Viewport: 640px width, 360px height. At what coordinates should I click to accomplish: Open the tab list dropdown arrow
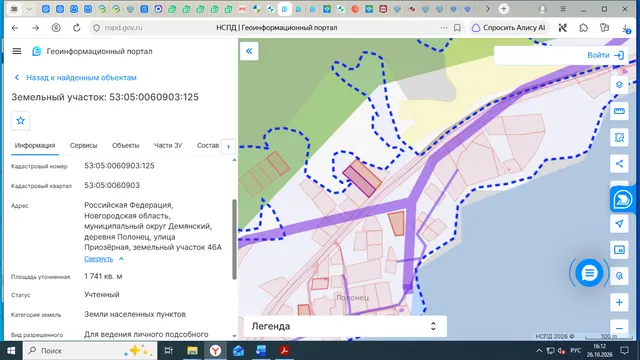29,9
